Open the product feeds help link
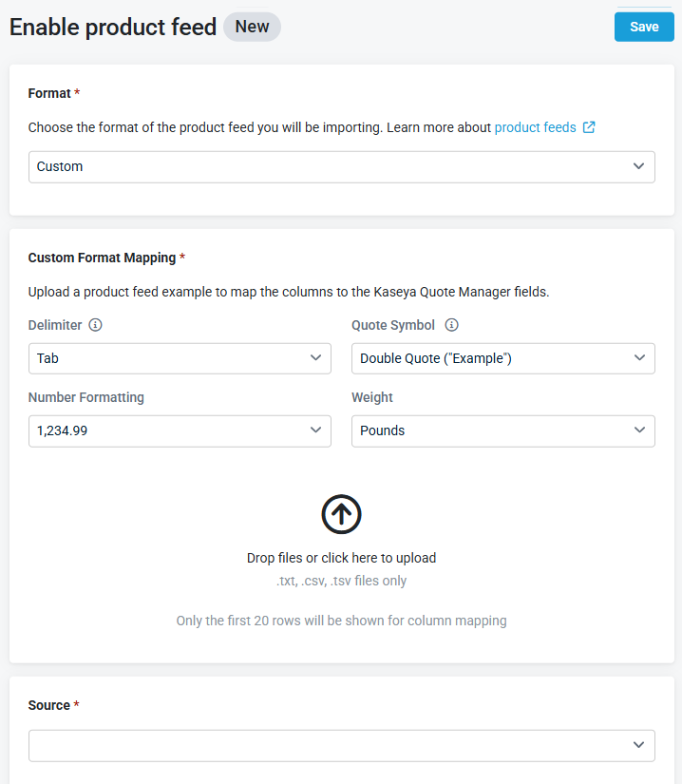This screenshot has width=682, height=784. point(535,127)
